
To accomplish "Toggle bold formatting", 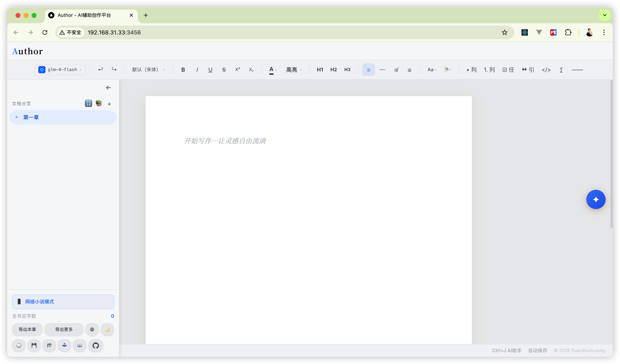I will point(183,70).
